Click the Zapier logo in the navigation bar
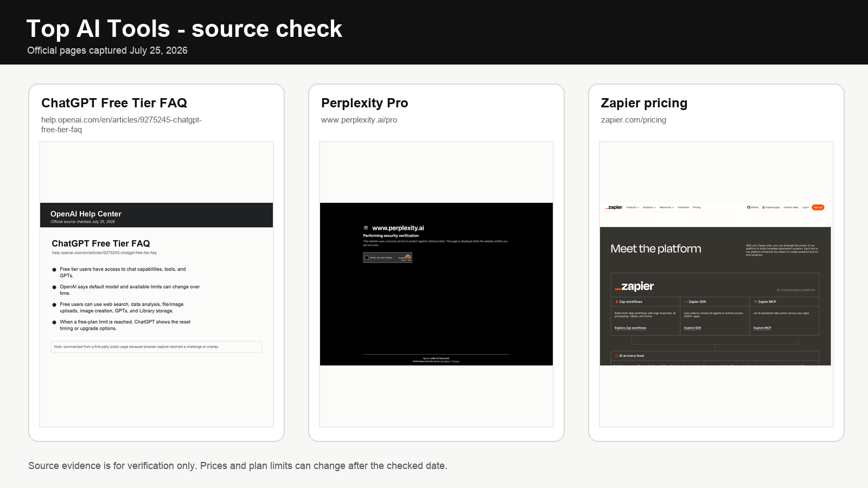The height and width of the screenshot is (488, 868). [x=614, y=207]
